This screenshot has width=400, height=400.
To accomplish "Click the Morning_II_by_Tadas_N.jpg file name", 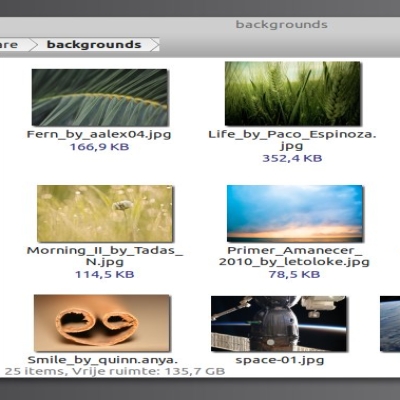I will 105,256.
